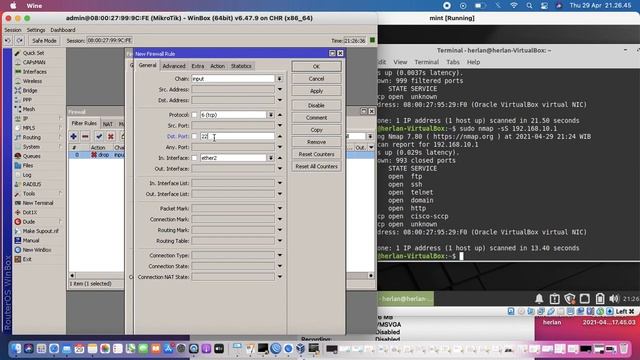Open Tabs menu in Terminal window
Image resolution: width=640 pixels, height=360 pixels.
point(453,62)
